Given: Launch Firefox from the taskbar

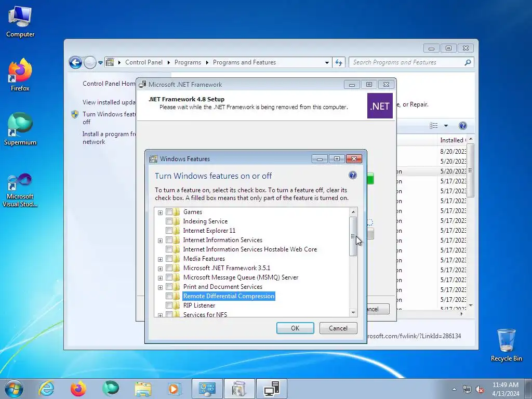Looking at the screenshot, I should coord(78,389).
